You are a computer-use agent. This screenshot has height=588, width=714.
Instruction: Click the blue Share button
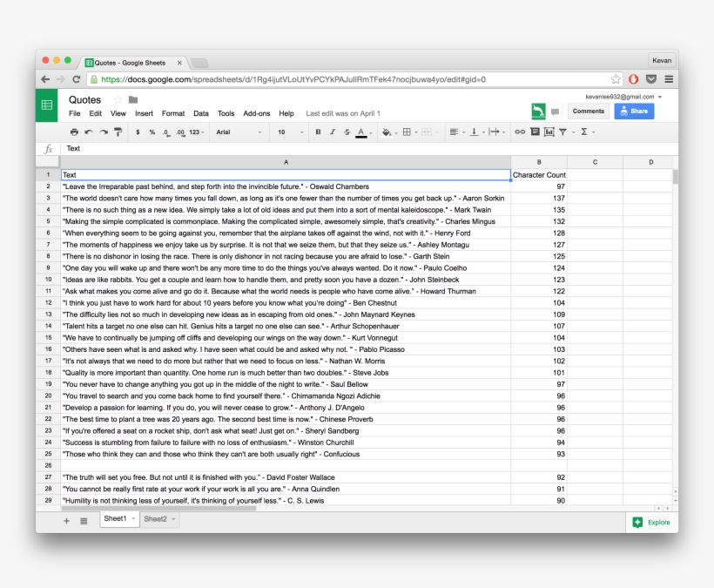point(633,112)
